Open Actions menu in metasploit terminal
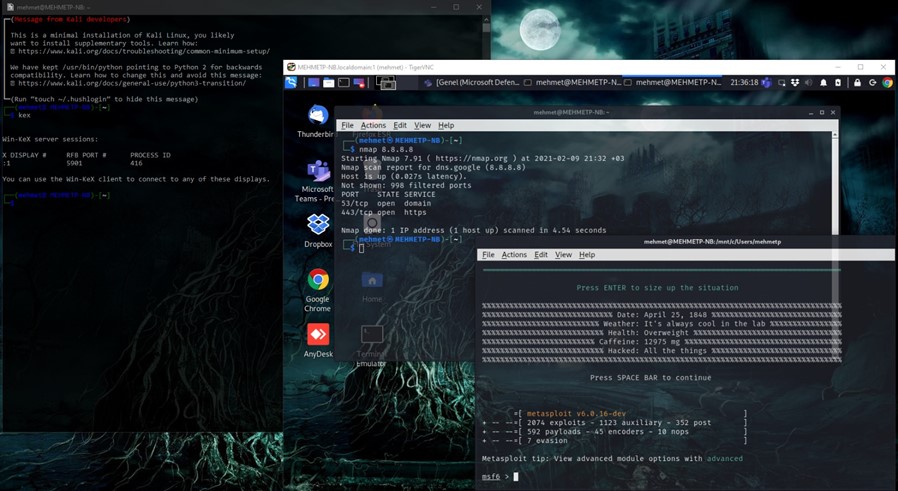This screenshot has width=898, height=491. [x=514, y=255]
